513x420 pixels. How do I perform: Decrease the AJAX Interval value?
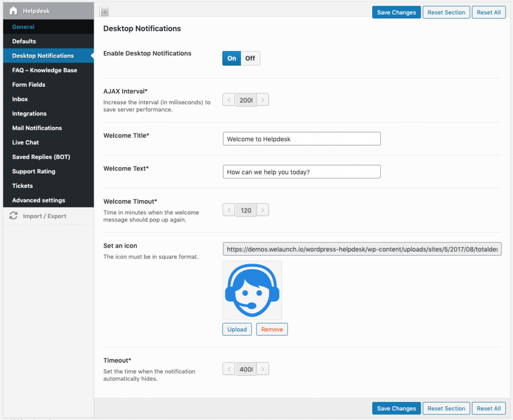coord(229,100)
